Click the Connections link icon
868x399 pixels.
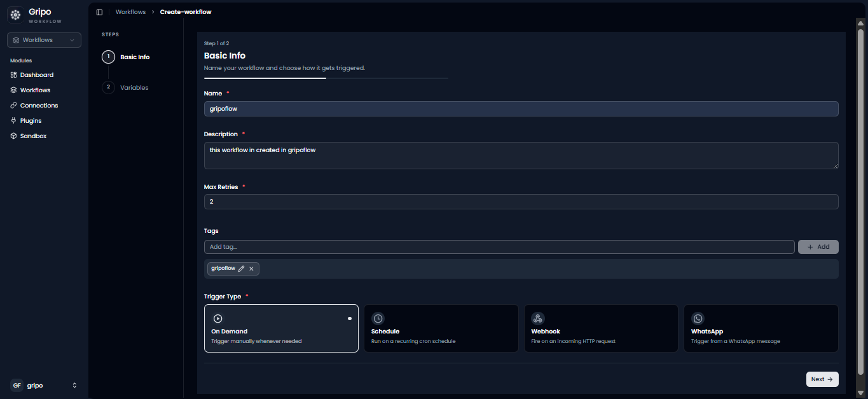point(14,106)
